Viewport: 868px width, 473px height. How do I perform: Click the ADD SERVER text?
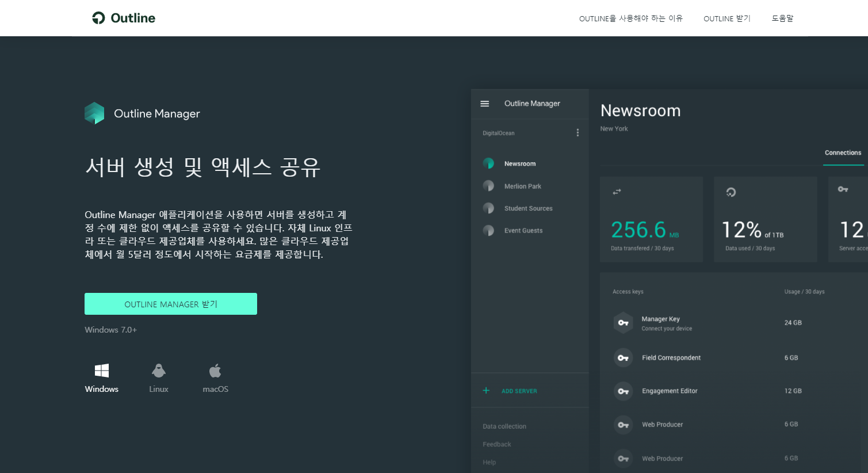(519, 391)
